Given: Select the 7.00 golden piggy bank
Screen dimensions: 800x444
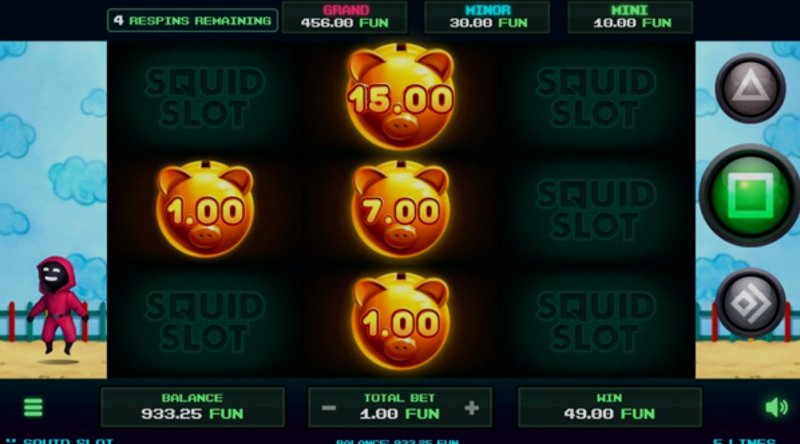Looking at the screenshot, I should pos(401,209).
